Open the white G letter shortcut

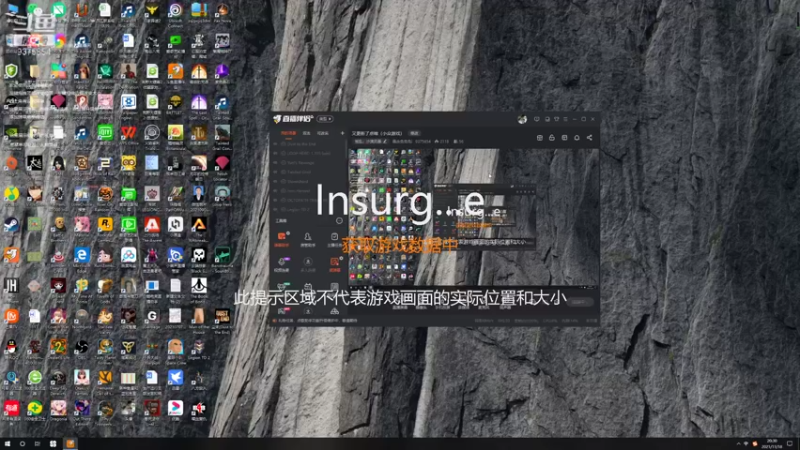[x=152, y=316]
